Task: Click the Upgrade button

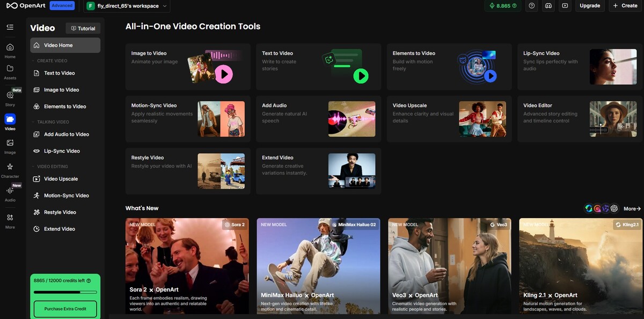Action: tap(590, 6)
